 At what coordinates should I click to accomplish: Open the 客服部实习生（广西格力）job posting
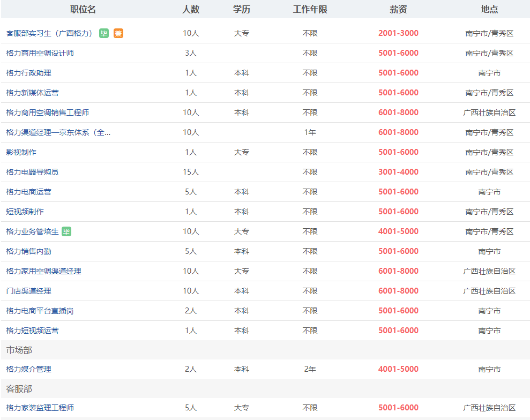pyautogui.click(x=50, y=33)
